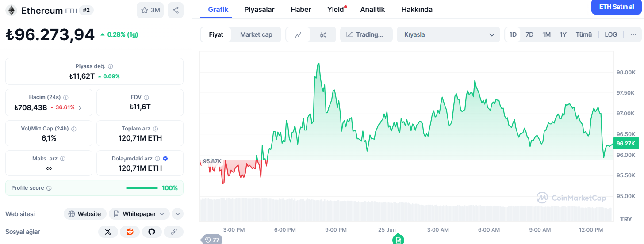
Task: Open the Grafik tab
Action: (218, 9)
